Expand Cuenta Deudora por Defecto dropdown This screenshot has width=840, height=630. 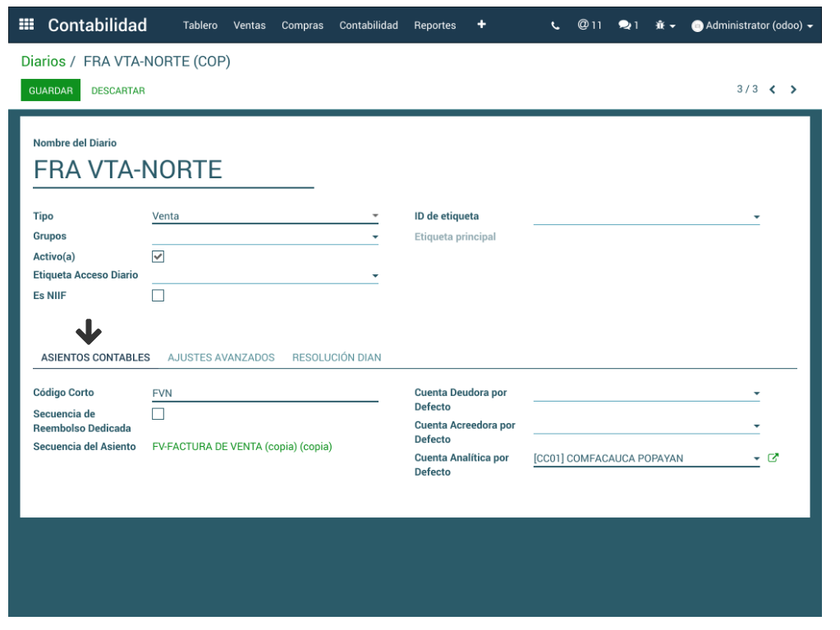[645, 393]
